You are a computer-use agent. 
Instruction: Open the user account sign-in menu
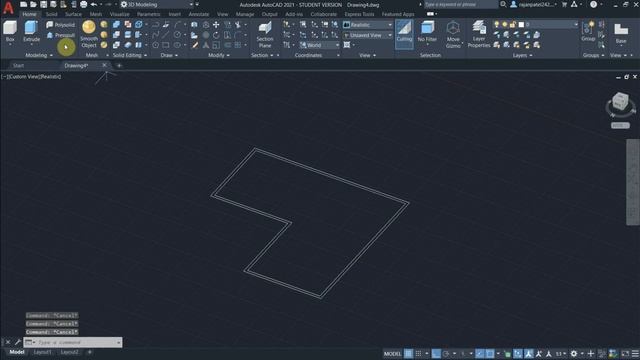pos(534,4)
